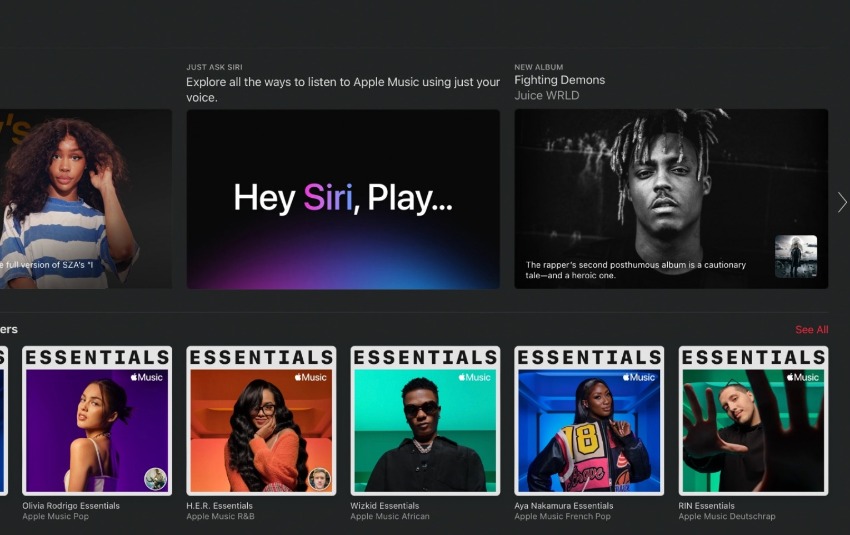Click the Olivia Rodrigo Essentials title text
The width and height of the screenshot is (850, 535).
71,506
